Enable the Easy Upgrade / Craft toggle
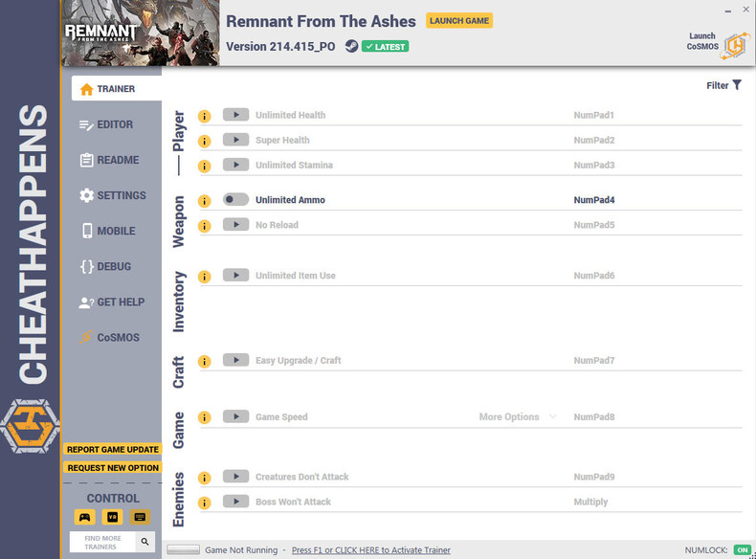This screenshot has height=559, width=756. click(235, 360)
